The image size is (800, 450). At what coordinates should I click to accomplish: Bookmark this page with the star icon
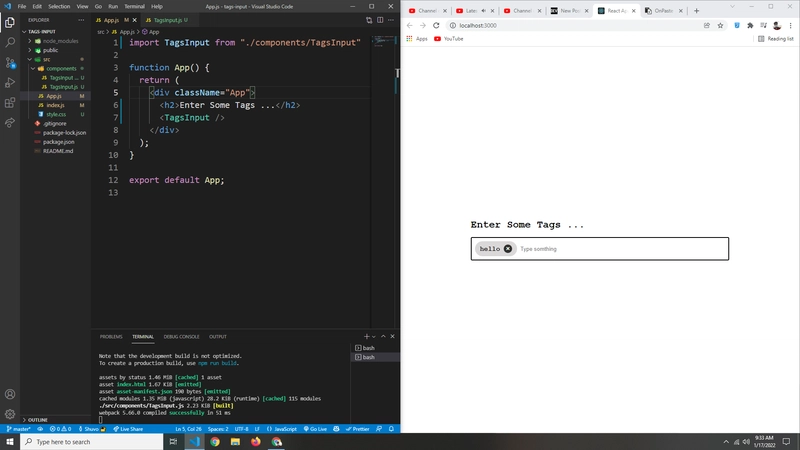coord(721,25)
